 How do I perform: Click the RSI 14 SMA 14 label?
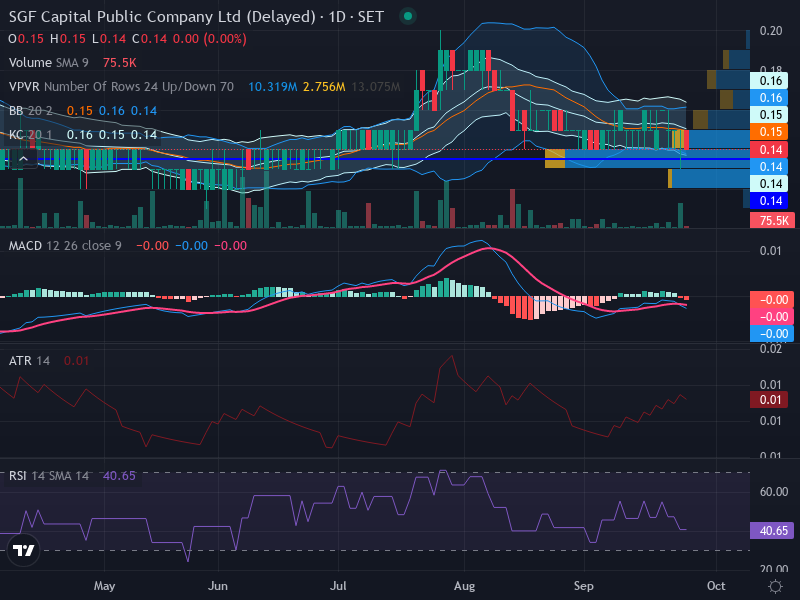pos(49,476)
